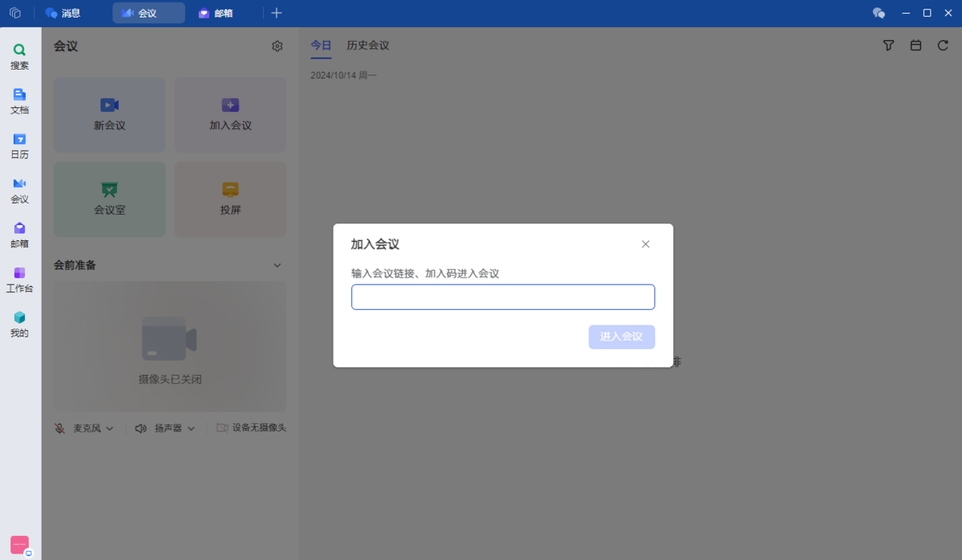Close the Join meeting dialog

[x=645, y=244]
